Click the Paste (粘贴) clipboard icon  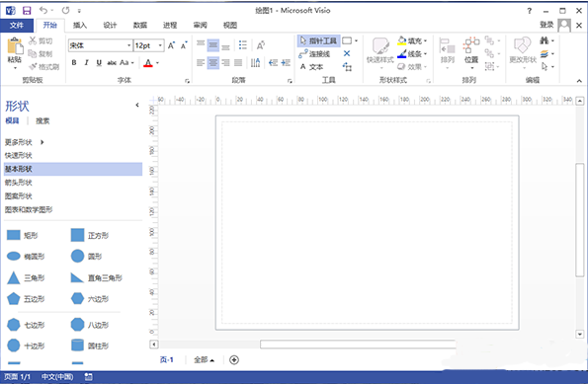tap(15, 46)
